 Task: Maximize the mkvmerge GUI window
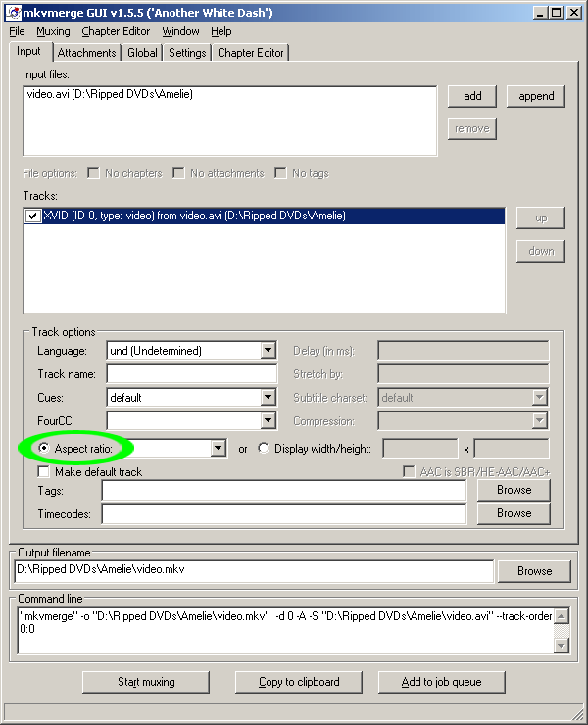557,13
